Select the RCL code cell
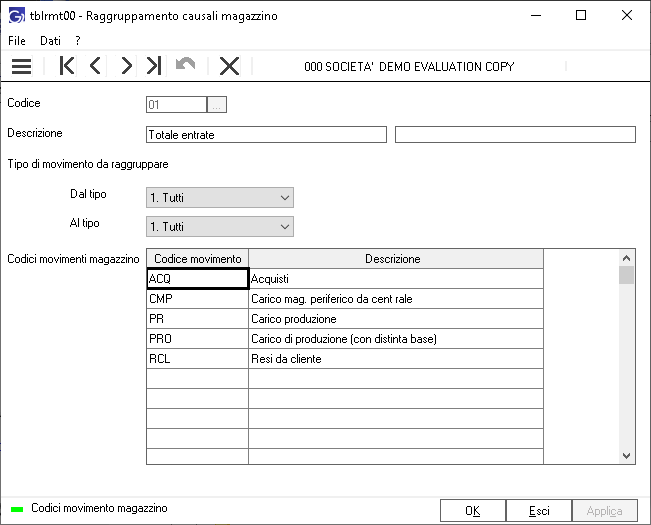 click(x=198, y=359)
